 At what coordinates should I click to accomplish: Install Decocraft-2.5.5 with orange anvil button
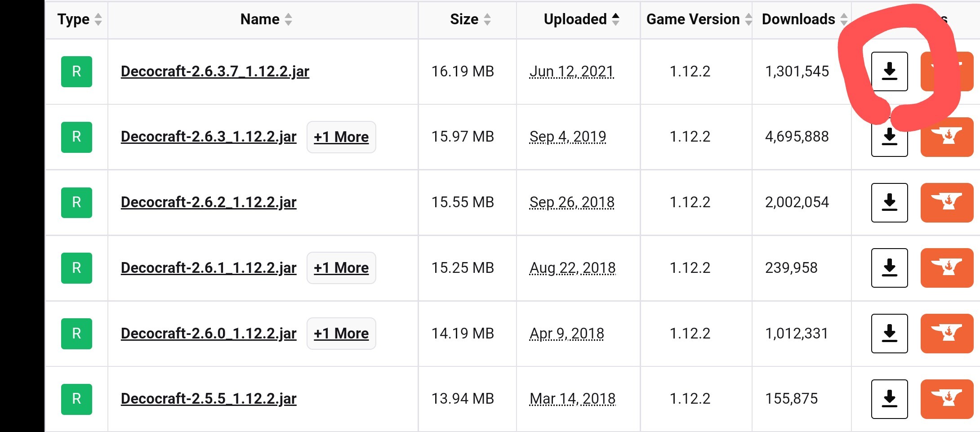click(947, 399)
